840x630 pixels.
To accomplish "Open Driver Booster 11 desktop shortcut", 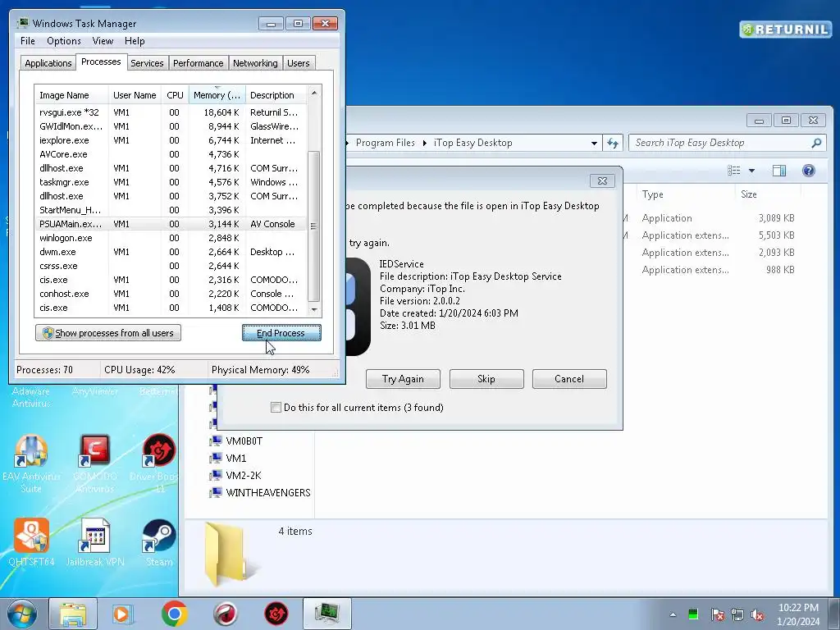I will click(158, 464).
